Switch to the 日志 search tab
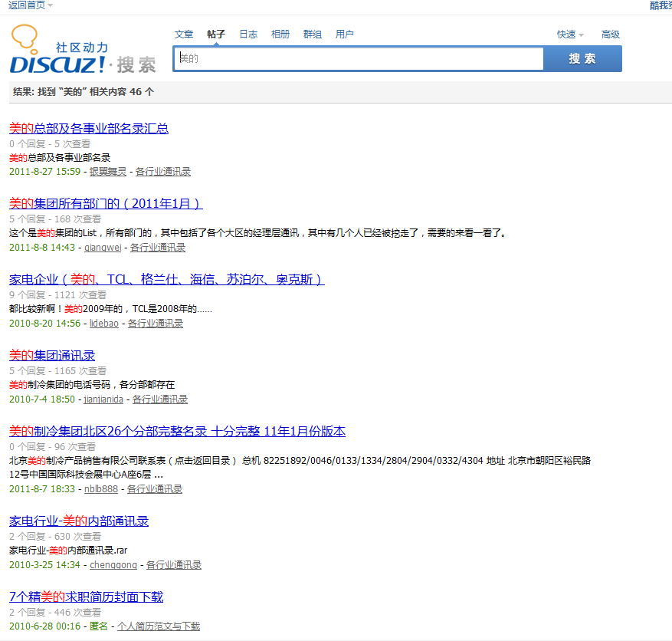672x641 pixels. click(248, 35)
